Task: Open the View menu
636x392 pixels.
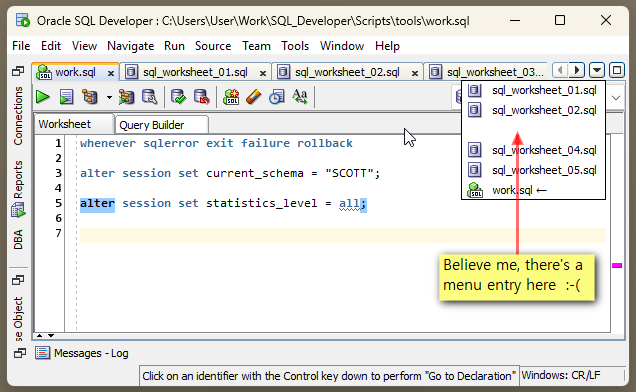Action: (84, 46)
